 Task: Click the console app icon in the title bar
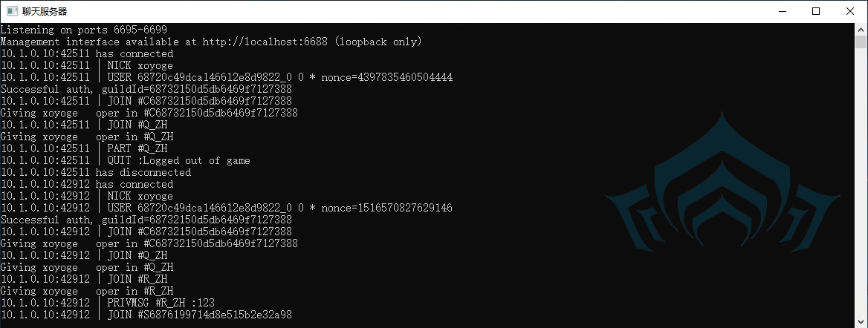(x=12, y=11)
